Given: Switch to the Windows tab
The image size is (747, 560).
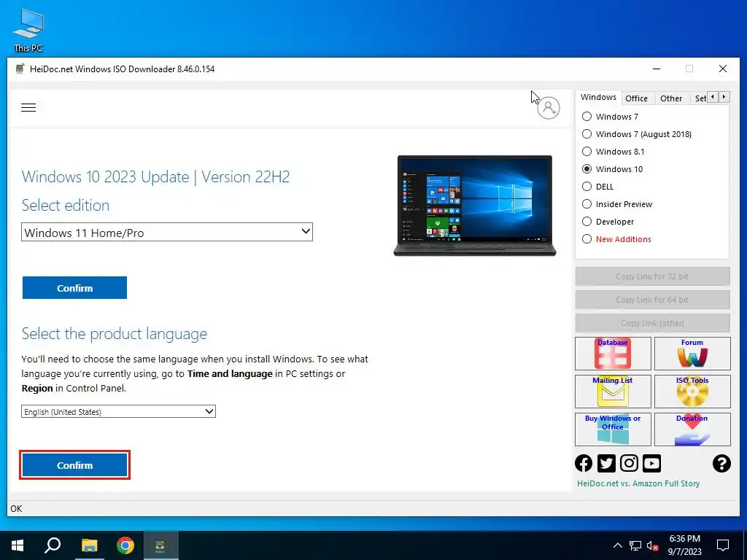Looking at the screenshot, I should [598, 97].
